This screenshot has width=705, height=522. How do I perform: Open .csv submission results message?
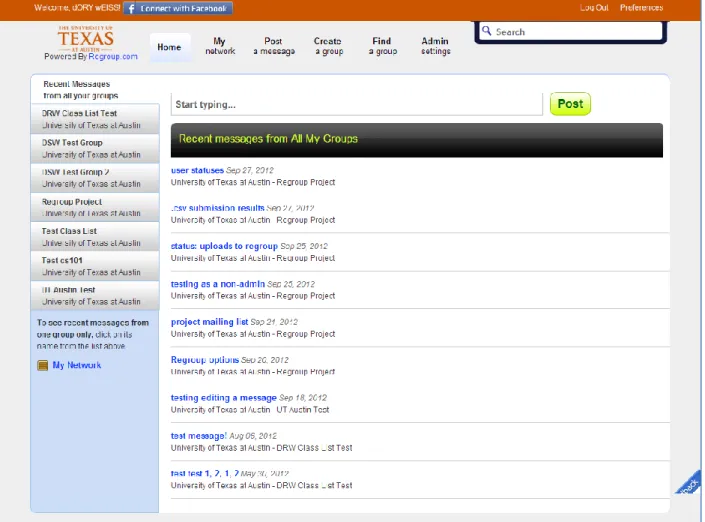pyautogui.click(x=218, y=208)
